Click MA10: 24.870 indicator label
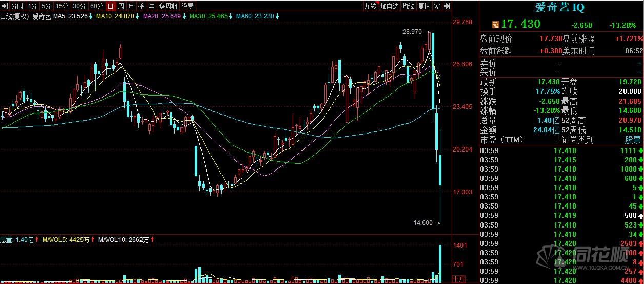Image resolution: width=644 pixels, height=284 pixels. [115, 16]
